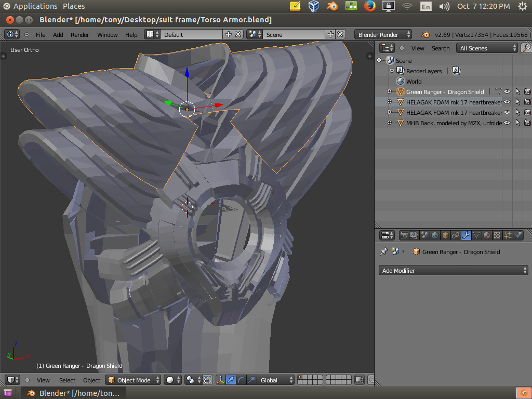Open VirtualBox cube icon in top panel

(x=313, y=6)
